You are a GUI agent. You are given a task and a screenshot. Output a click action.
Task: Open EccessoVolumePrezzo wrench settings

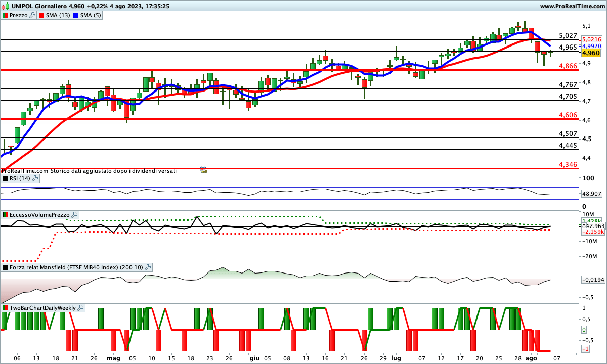click(x=74, y=215)
